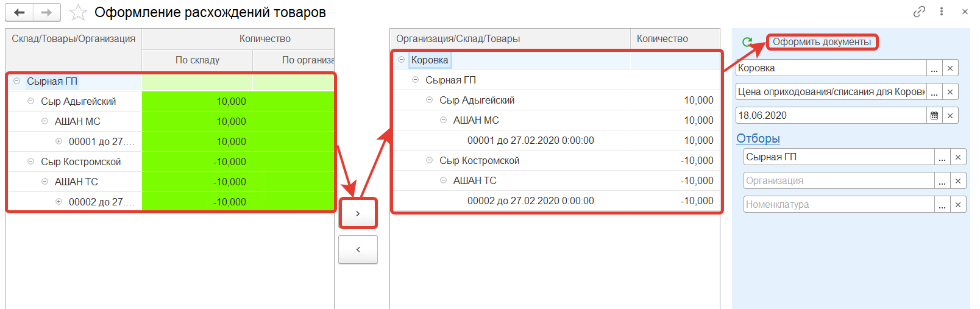
Task: Clear the Сырная ГП warehouse filter
Action: click(x=958, y=157)
